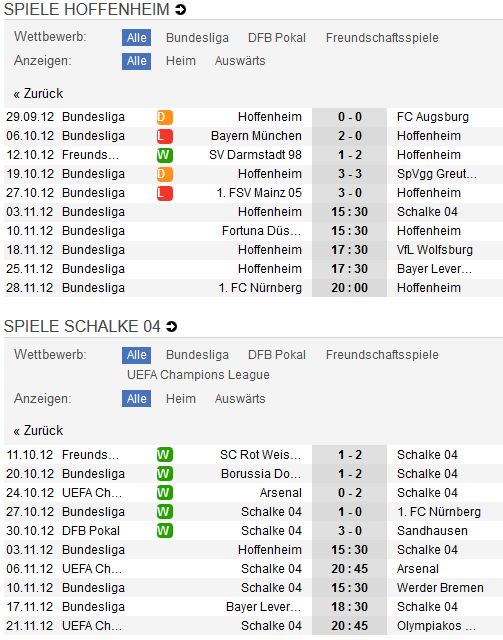The image size is (503, 640).
Task: Click the arrow icon beside Spiele Schalke 04
Action: pos(171,327)
